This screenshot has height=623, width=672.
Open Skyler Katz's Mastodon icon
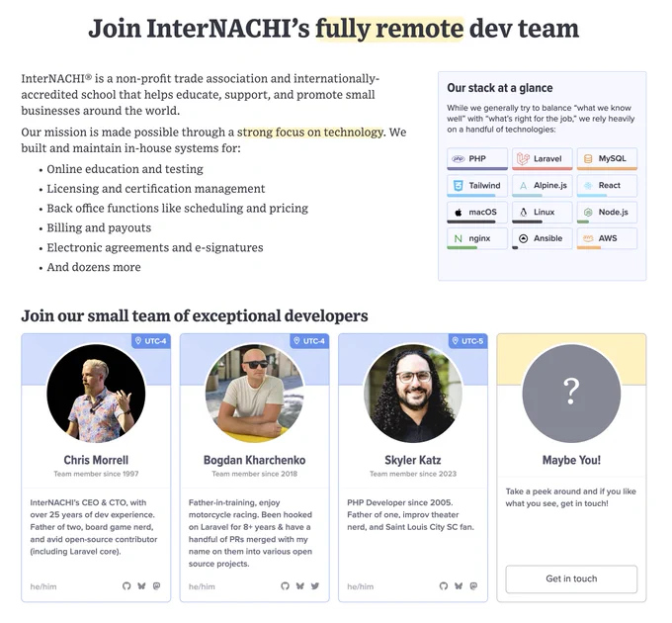point(473,586)
